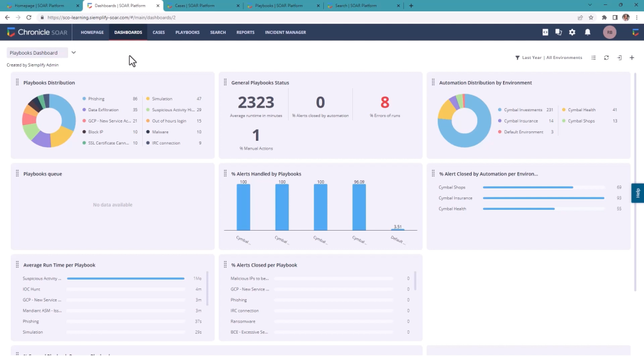644x362 pixels.
Task: Grab the Playbooks Distribution drag handle
Action: click(17, 82)
